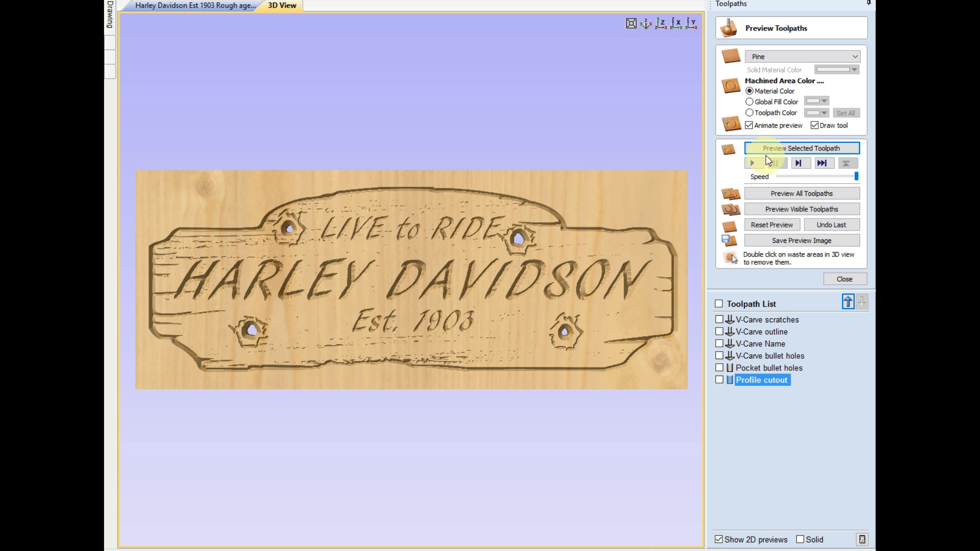The width and height of the screenshot is (980, 551).
Task: Switch to view down Z axis
Action: pyautogui.click(x=661, y=23)
